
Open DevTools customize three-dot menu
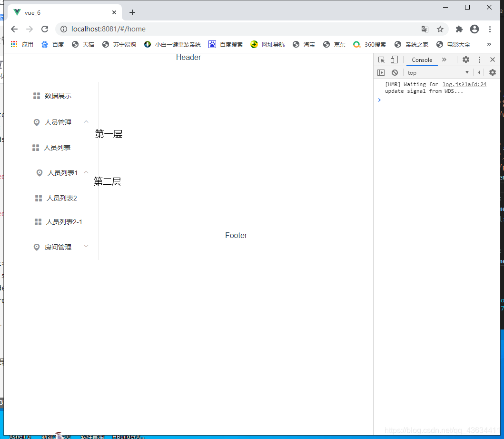[479, 60]
